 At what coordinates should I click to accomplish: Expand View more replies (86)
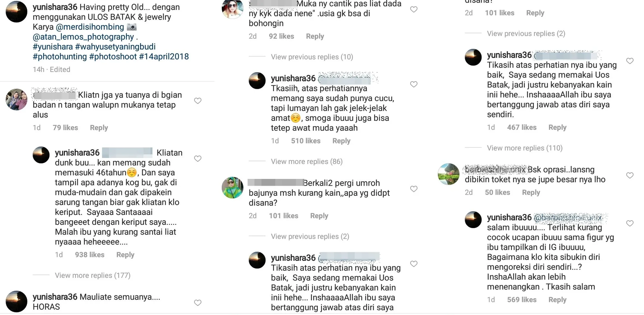pyautogui.click(x=307, y=162)
